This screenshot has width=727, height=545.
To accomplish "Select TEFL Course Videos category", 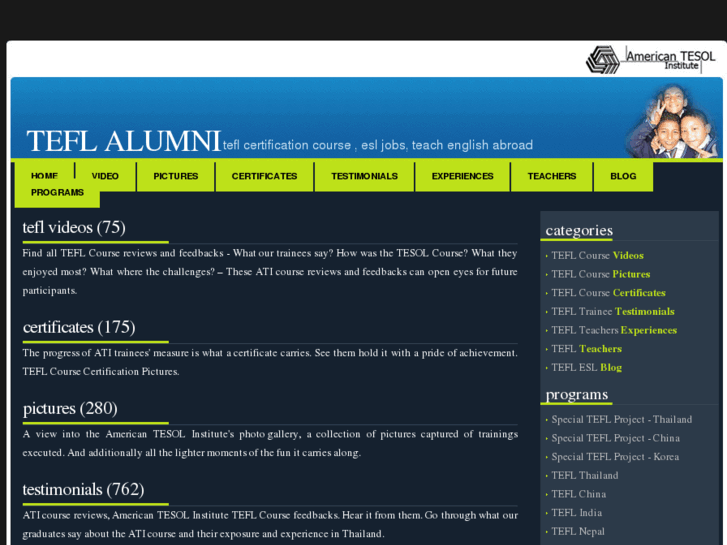I will click(x=597, y=256).
